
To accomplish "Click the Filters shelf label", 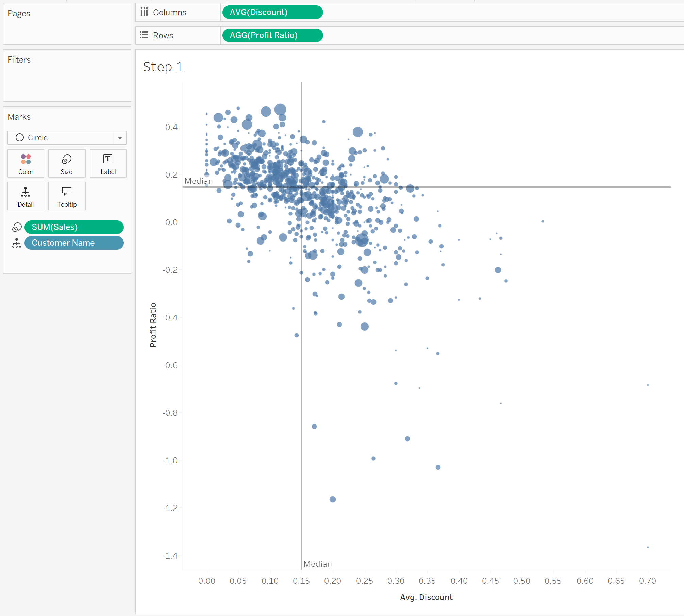I will tap(19, 60).
